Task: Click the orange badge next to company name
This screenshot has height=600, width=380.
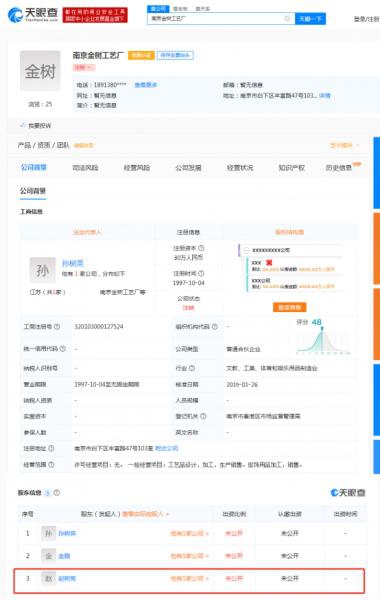Action: pyautogui.click(x=141, y=55)
